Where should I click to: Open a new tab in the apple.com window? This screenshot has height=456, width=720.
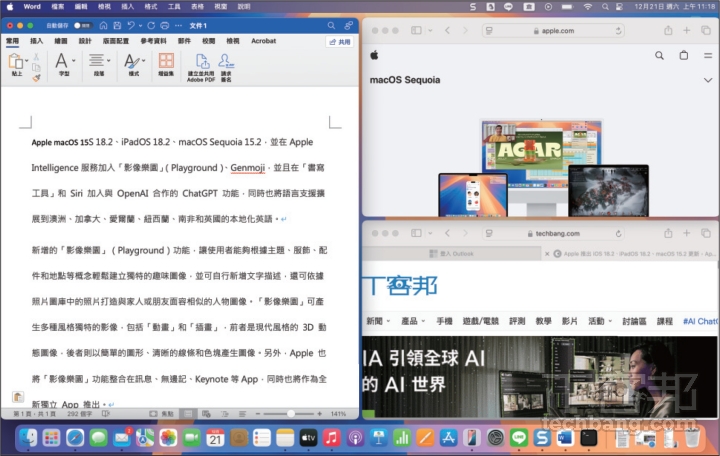tap(686, 30)
